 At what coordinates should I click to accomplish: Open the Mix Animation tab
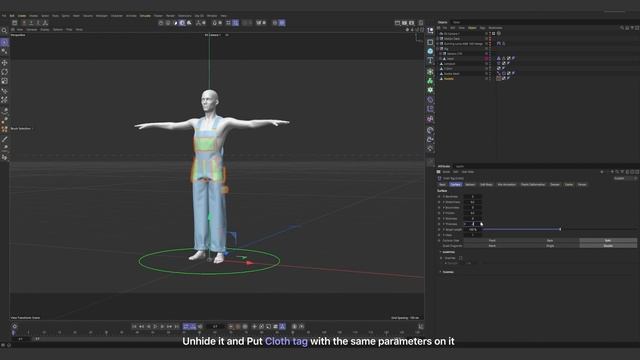[507, 184]
